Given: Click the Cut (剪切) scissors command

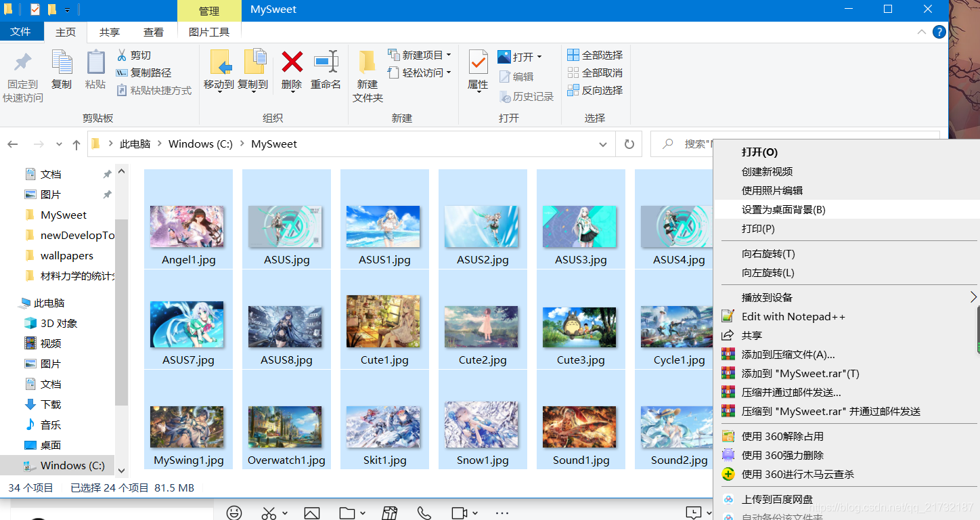Looking at the screenshot, I should (x=134, y=55).
